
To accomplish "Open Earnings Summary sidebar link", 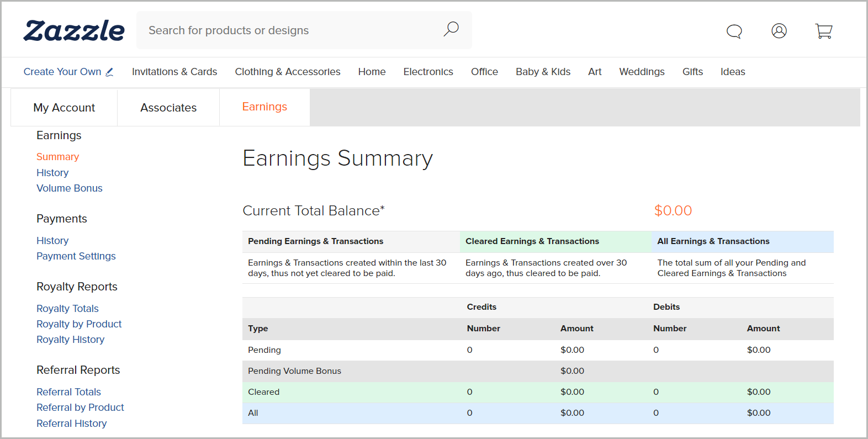I will 57,157.
